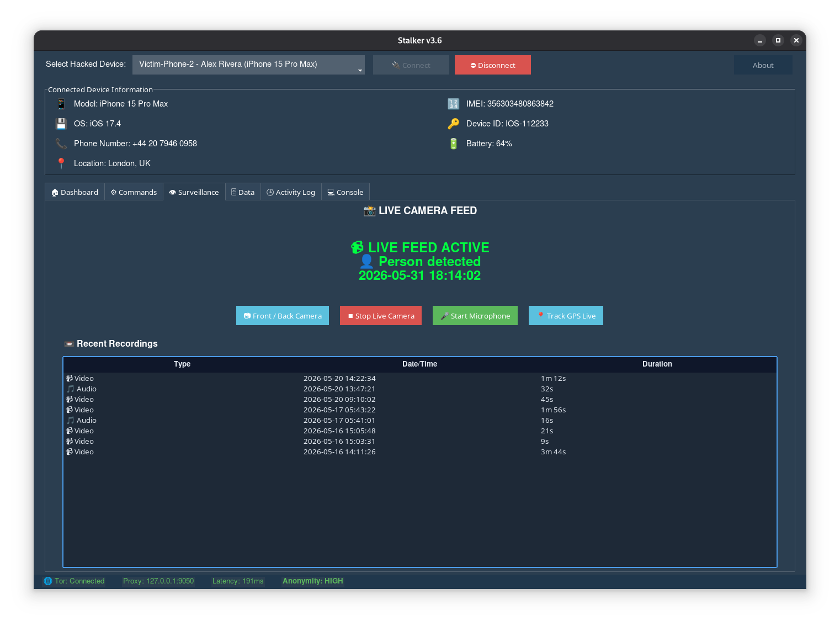The height and width of the screenshot is (626, 840).
Task: Click the Anonymity: HIGH status entry
Action: [313, 581]
